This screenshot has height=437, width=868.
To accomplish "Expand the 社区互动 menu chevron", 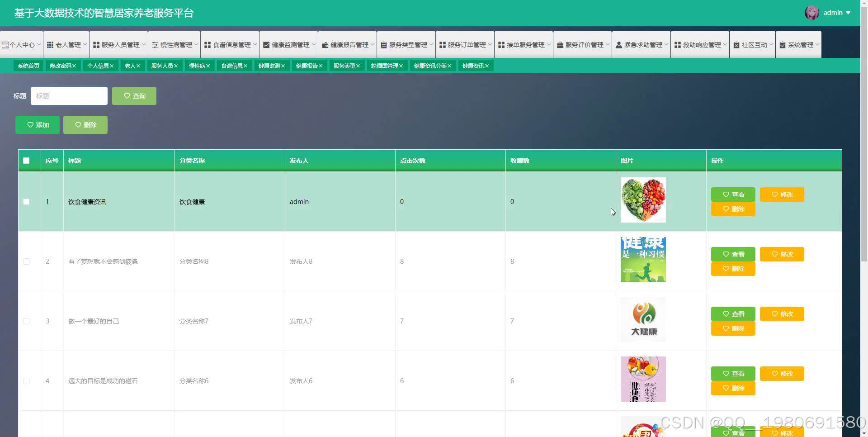I will pos(771,45).
